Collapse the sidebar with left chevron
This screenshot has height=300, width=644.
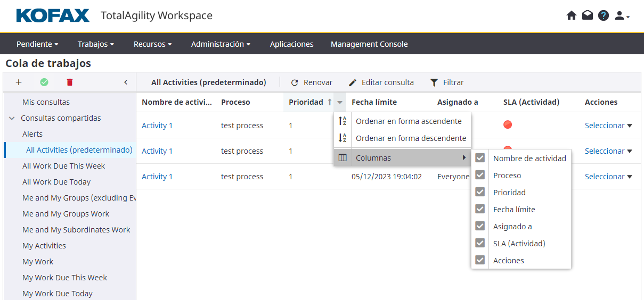(x=126, y=82)
